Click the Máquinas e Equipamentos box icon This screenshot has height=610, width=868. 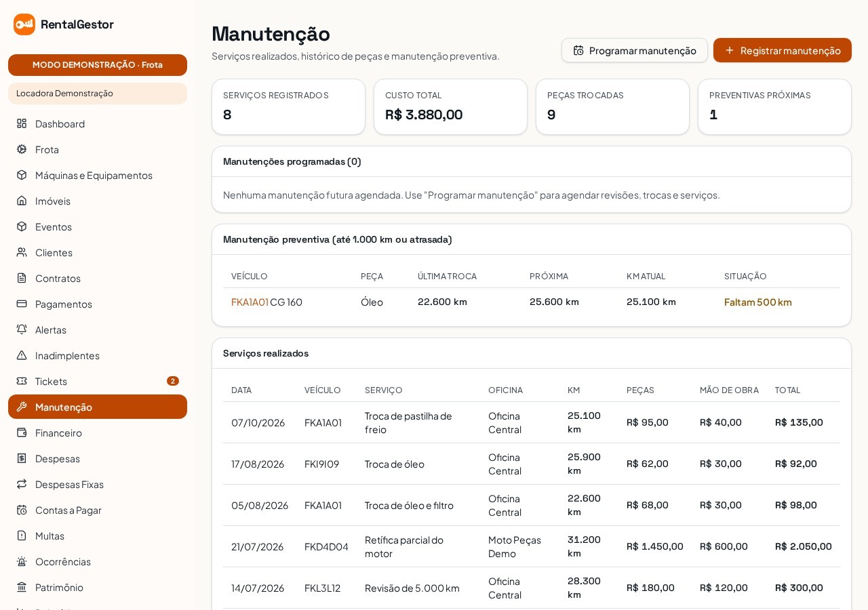coord(22,175)
